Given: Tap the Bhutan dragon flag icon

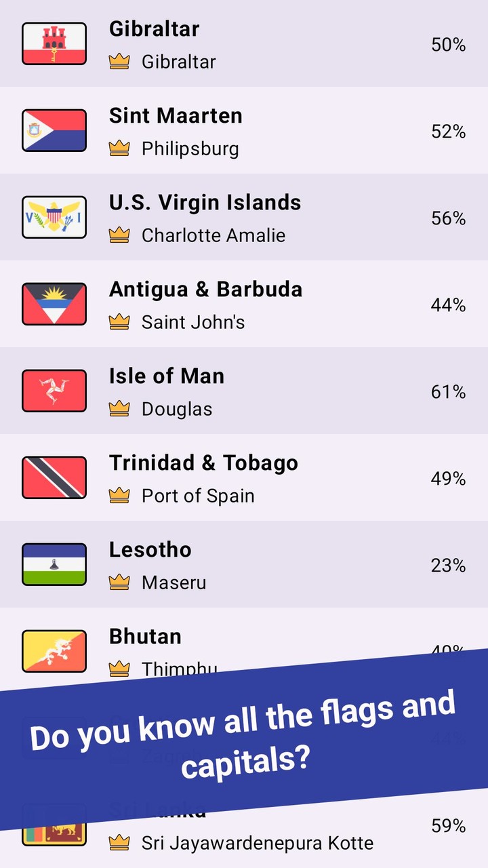Looking at the screenshot, I should pyautogui.click(x=54, y=651).
